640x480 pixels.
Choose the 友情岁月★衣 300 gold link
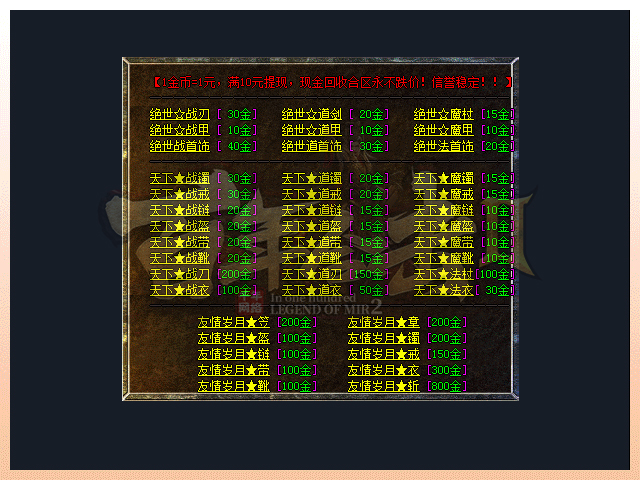tap(384, 370)
